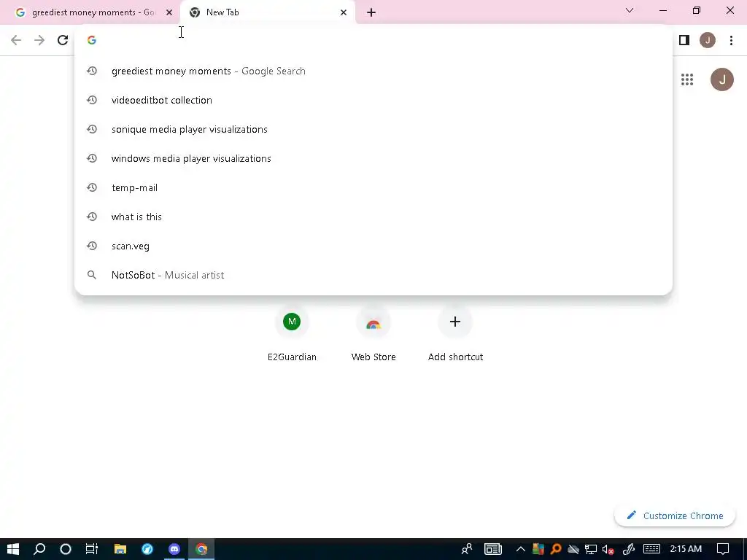Open the Windows Start menu
The height and width of the screenshot is (560, 747).
point(13,549)
